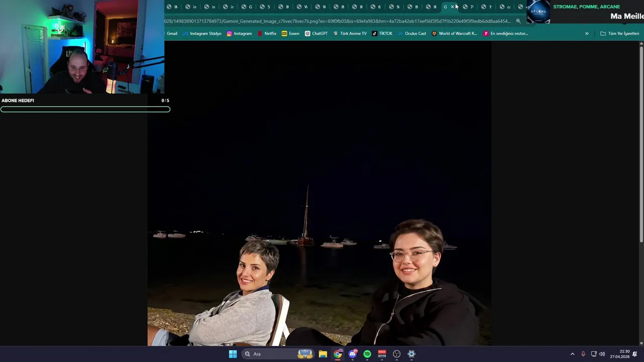Open OBS Studio from the taskbar
Viewport: 644px width, 362px height.
pyautogui.click(x=396, y=354)
